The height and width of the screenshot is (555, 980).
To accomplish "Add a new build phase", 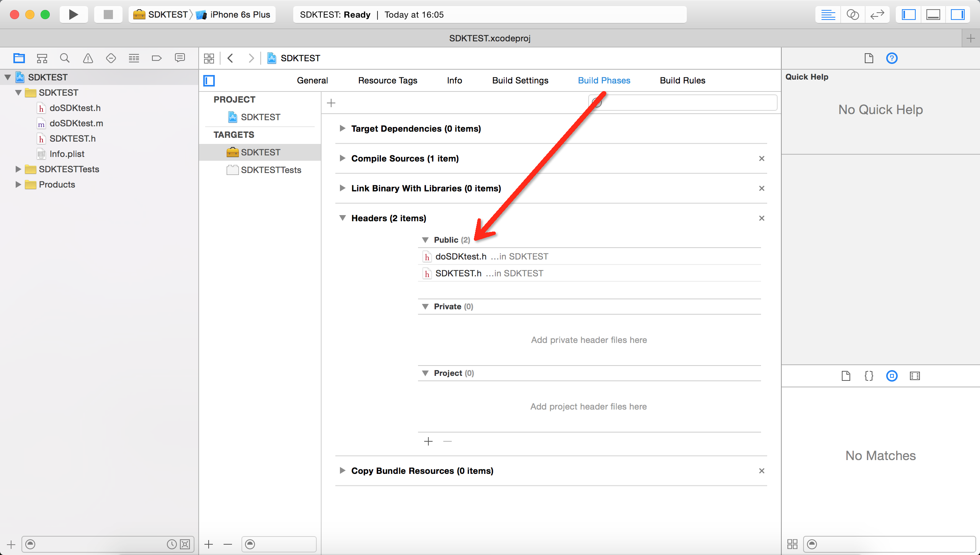I will pos(331,103).
